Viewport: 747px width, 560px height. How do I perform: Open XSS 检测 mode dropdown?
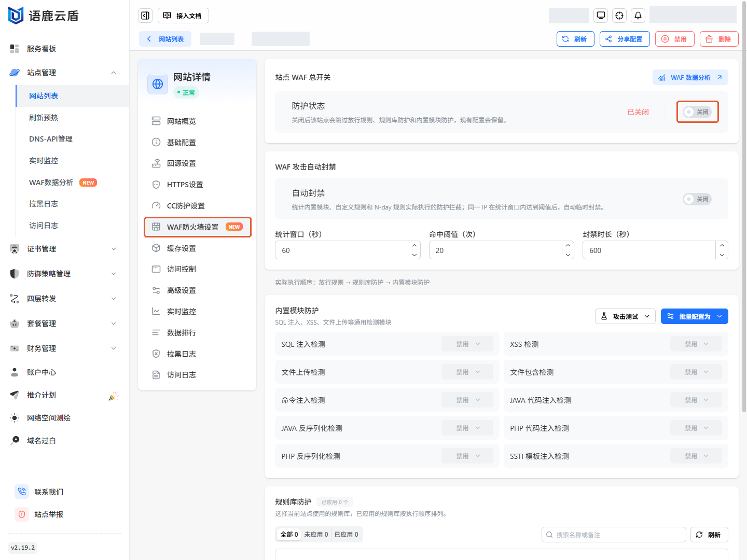click(696, 344)
